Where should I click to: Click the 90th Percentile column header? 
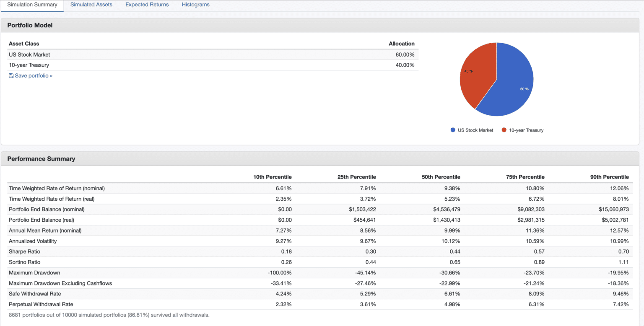pos(609,177)
